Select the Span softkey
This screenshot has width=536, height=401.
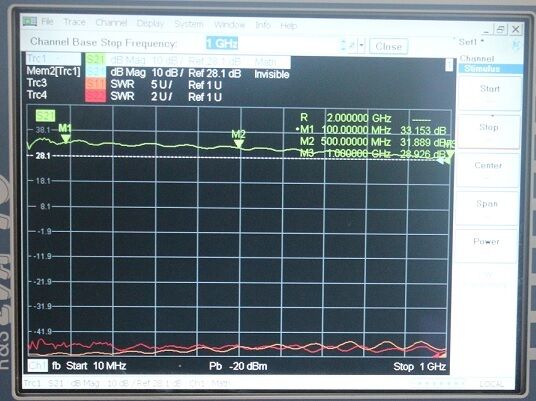[487, 208]
